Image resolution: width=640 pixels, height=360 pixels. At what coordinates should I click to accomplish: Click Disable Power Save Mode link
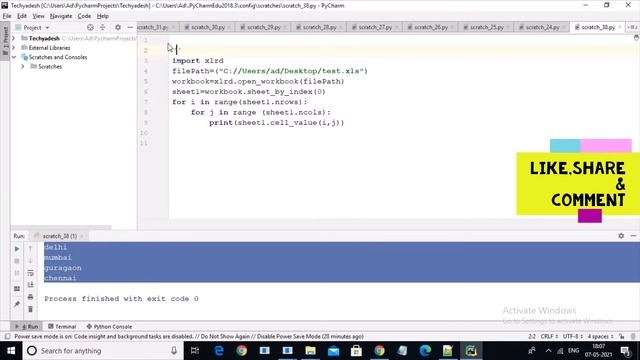tap(289, 336)
